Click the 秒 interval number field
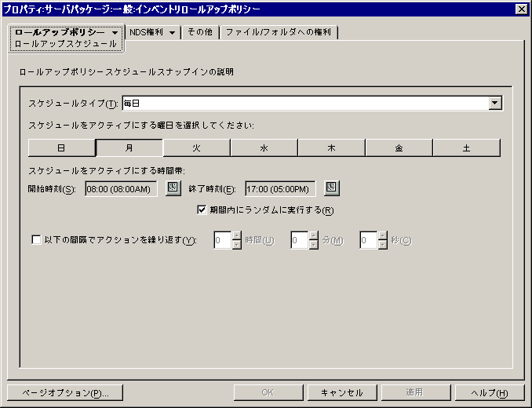532x408 pixels. pos(369,240)
